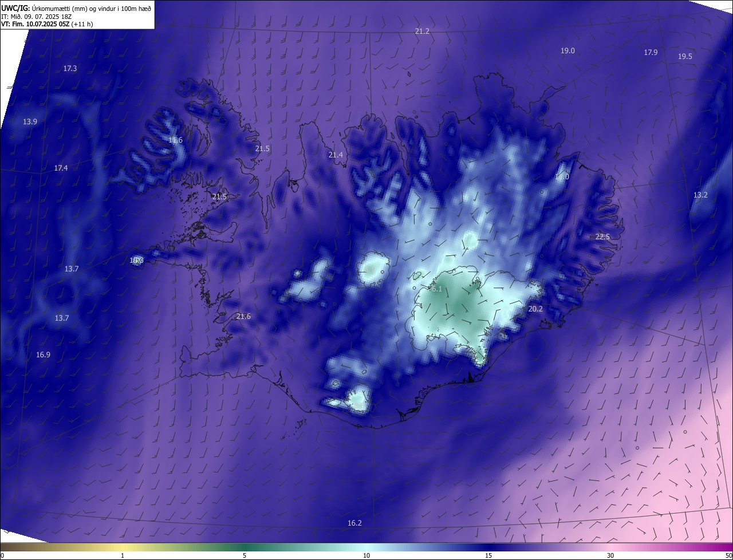
Task: Select the initial time 'IT: Mið. 09. 07. 2025 18Z'
Action: tap(36, 16)
